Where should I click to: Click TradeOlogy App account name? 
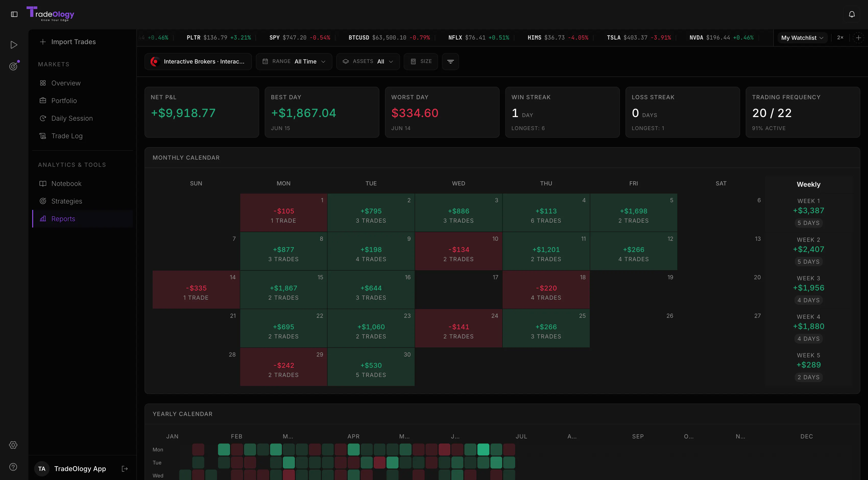click(x=80, y=469)
